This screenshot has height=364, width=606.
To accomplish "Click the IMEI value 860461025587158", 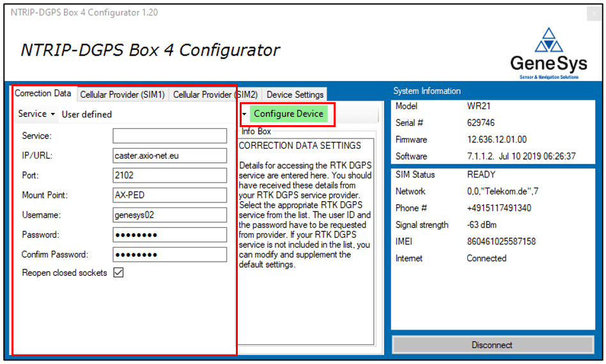I will point(501,241).
